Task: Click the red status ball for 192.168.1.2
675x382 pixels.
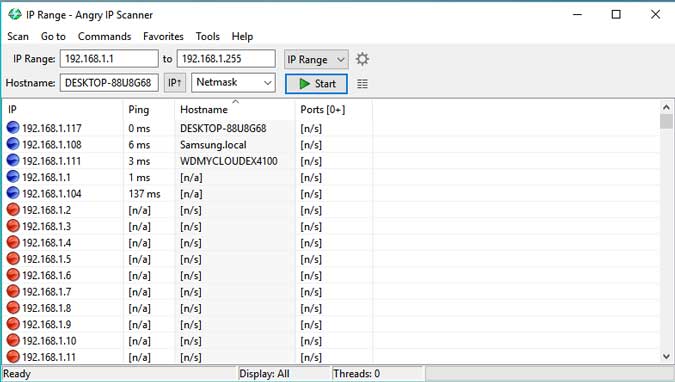Action: [13, 209]
